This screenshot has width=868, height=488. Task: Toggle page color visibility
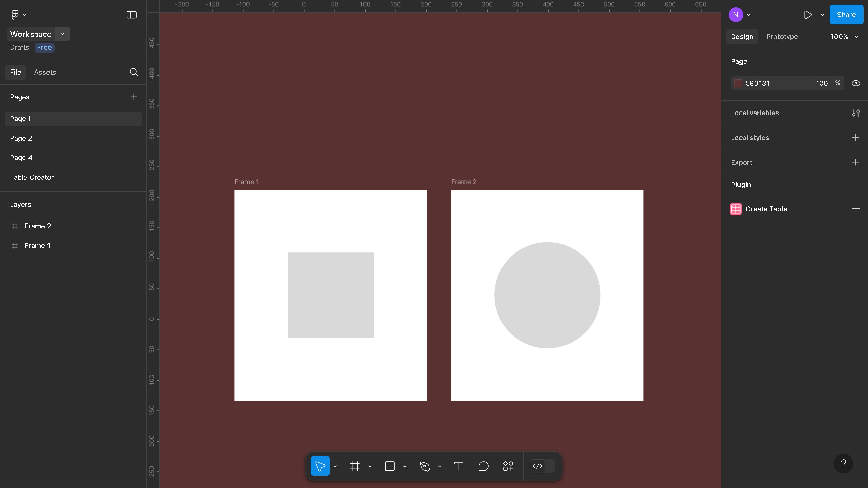pyautogui.click(x=855, y=83)
